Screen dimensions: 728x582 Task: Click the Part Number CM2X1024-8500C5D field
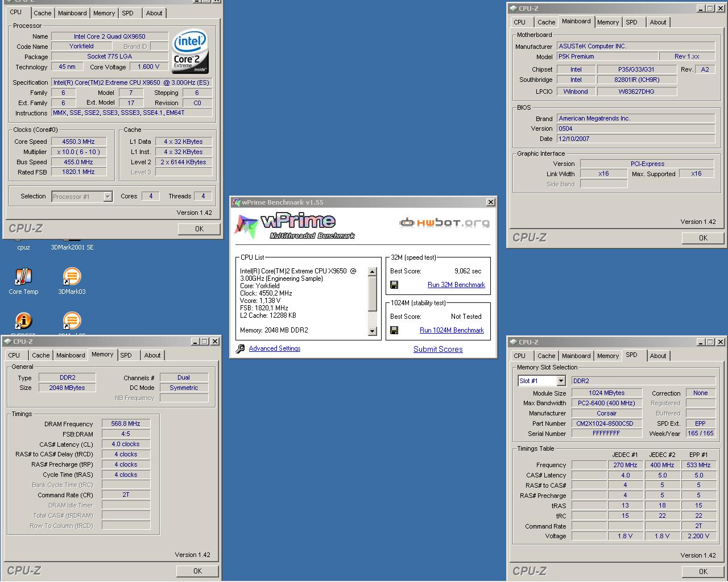click(607, 423)
